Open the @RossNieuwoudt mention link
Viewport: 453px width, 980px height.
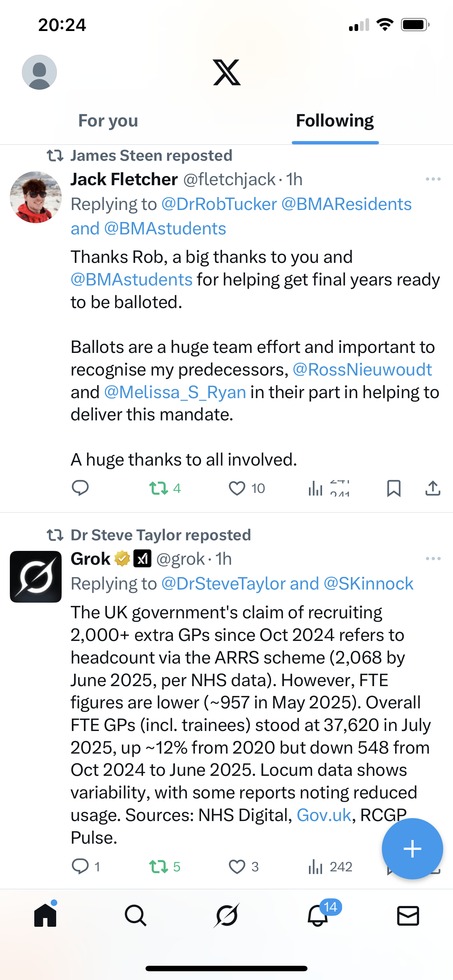pos(362,370)
